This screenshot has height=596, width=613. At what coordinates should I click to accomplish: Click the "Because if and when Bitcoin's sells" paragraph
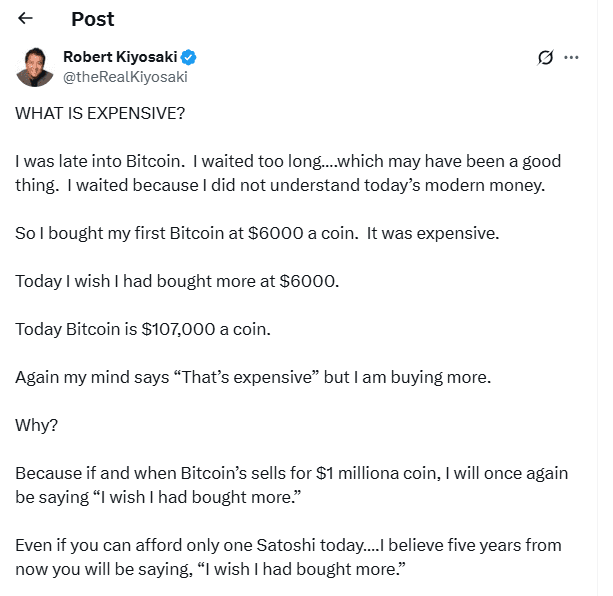pyautogui.click(x=288, y=483)
